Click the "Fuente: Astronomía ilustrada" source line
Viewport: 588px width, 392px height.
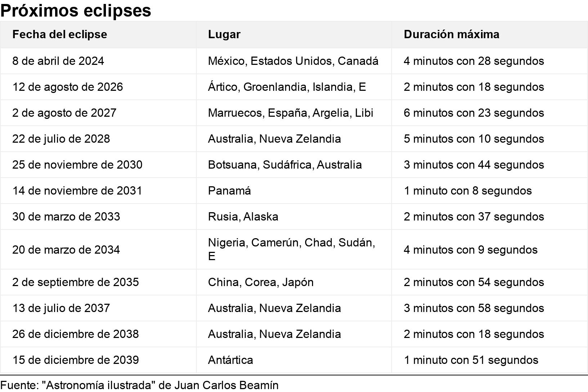click(x=139, y=385)
